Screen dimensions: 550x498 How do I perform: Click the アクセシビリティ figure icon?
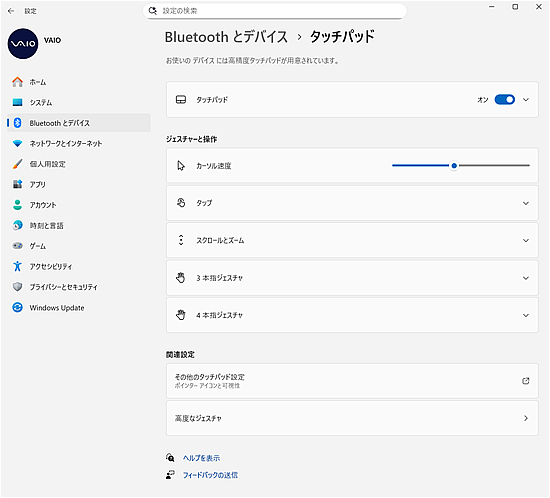[17, 266]
